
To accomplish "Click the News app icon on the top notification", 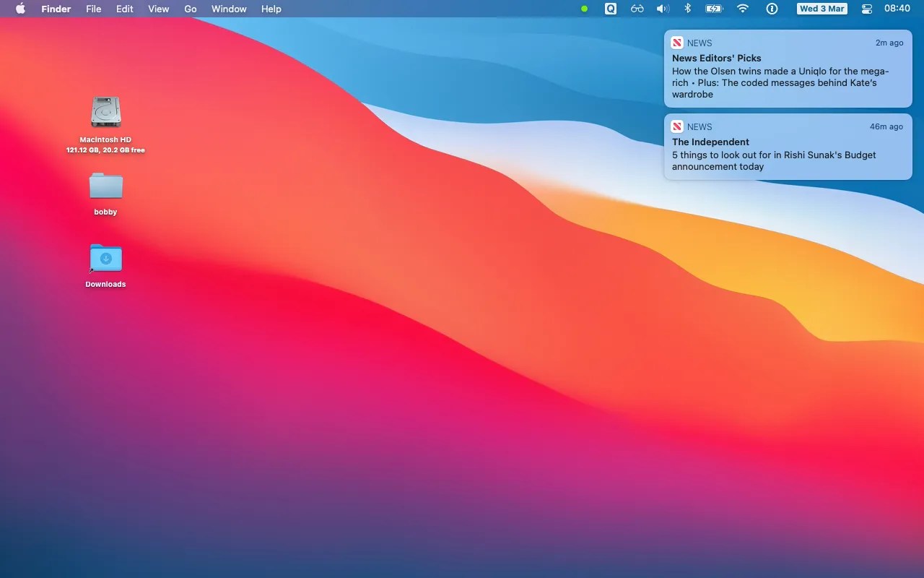I will (677, 43).
